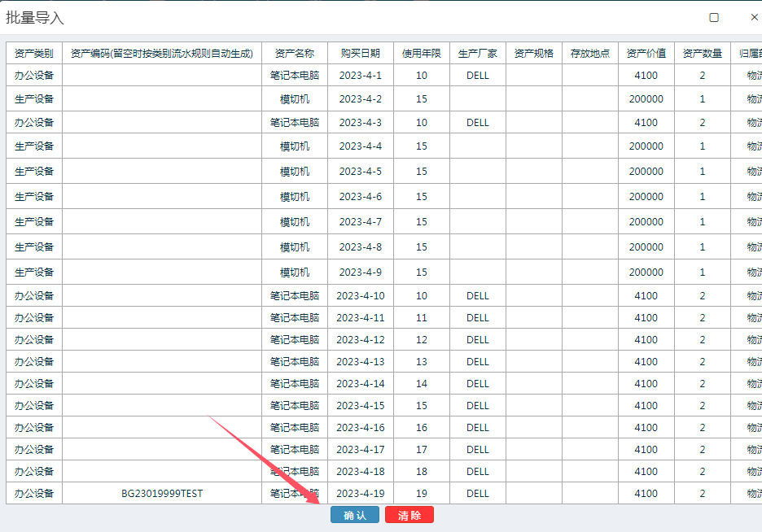Select the 资产数量 column header
This screenshot has width=762, height=532.
703,54
